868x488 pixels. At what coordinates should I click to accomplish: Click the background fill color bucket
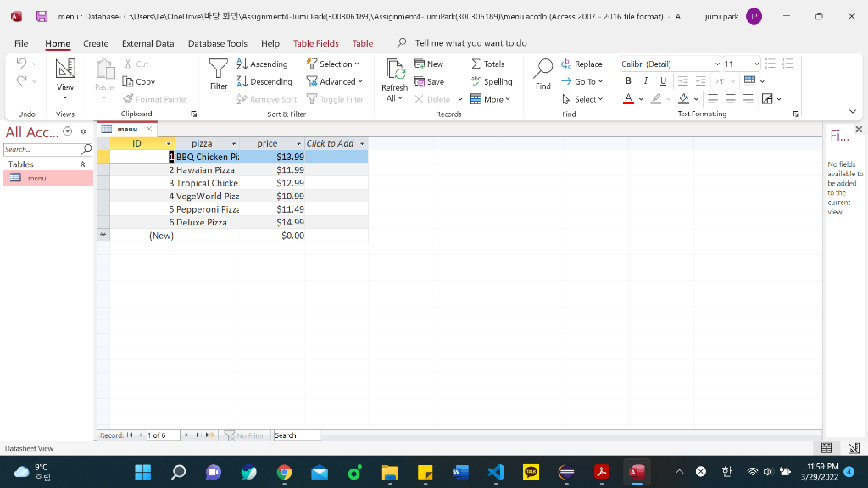click(684, 99)
